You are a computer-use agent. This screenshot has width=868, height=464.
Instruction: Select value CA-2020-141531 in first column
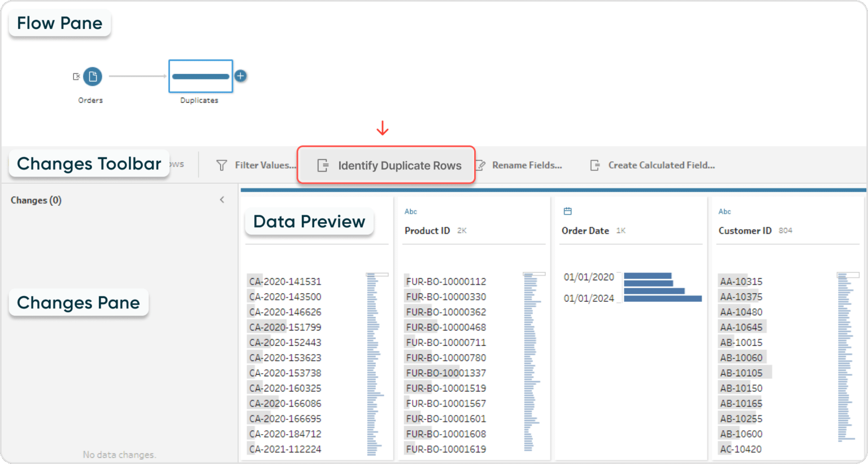(x=285, y=281)
